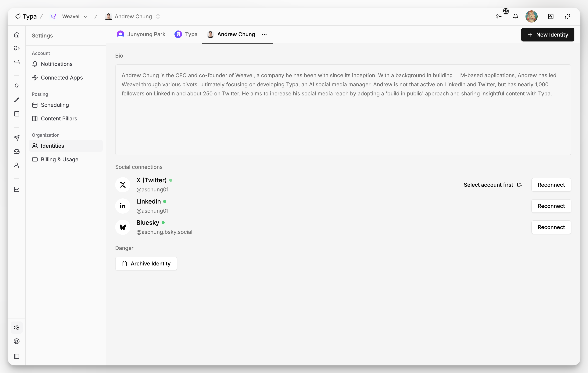
Task: Click the LinkedIn logo icon
Action: 123,206
